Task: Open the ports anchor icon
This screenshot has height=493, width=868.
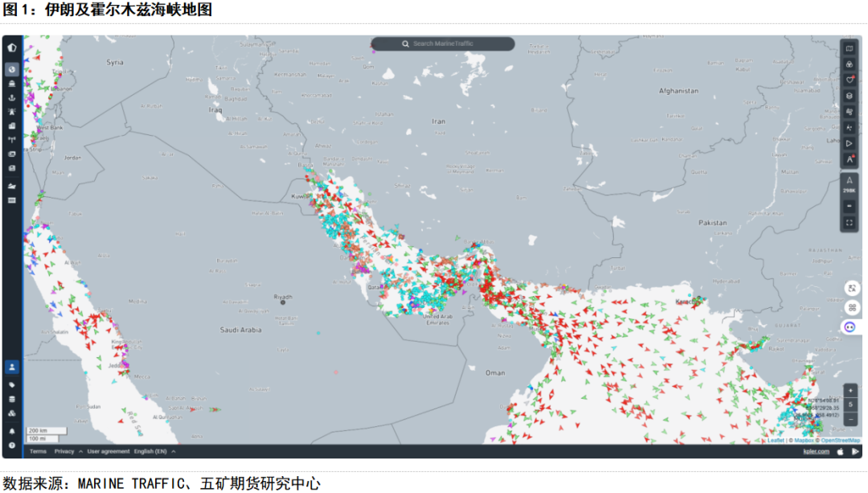Action: coord(11,97)
